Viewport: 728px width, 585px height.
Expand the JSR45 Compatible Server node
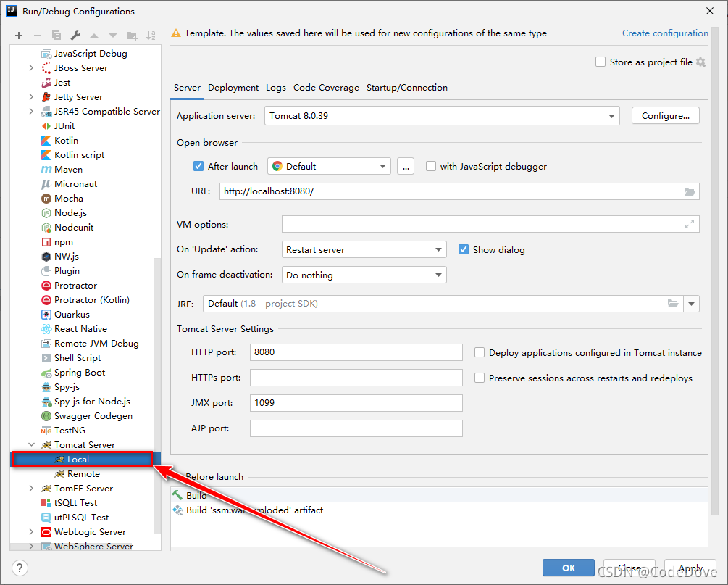click(x=30, y=112)
